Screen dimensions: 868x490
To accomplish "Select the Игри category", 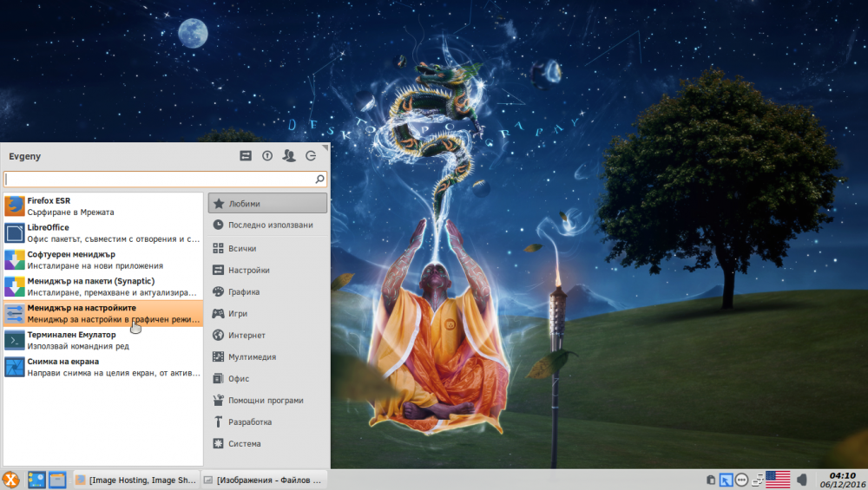I will click(267, 314).
